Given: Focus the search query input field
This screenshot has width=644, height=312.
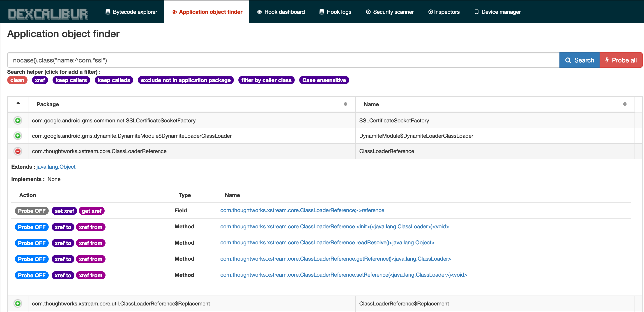Looking at the screenshot, I should pos(283,60).
